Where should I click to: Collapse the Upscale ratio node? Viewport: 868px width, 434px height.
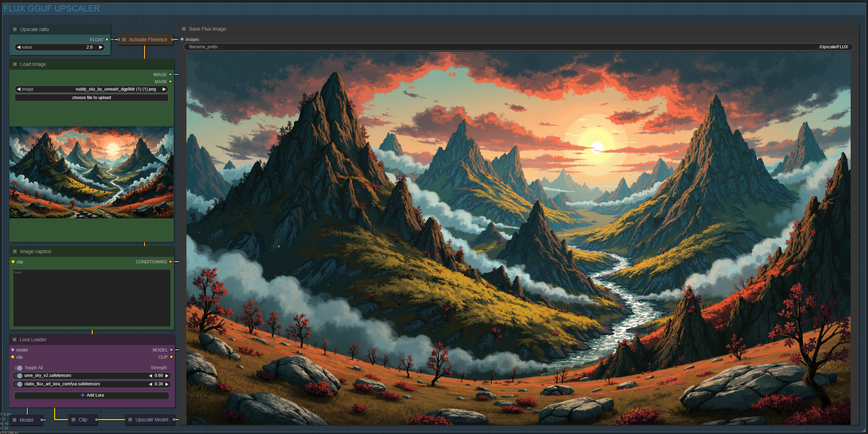coord(15,29)
